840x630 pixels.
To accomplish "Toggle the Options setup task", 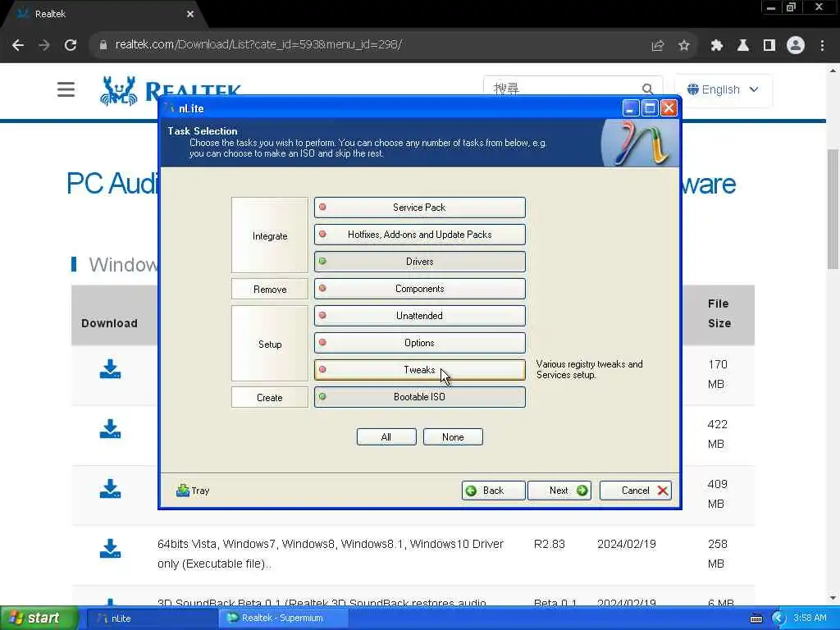I will pos(419,343).
